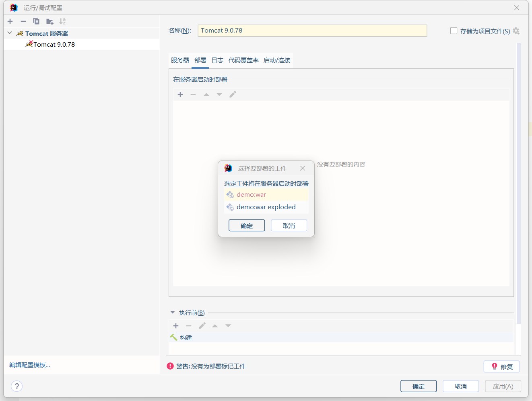Click the 修复 fix button
Viewport: 532px width, 401px height.
[501, 366]
